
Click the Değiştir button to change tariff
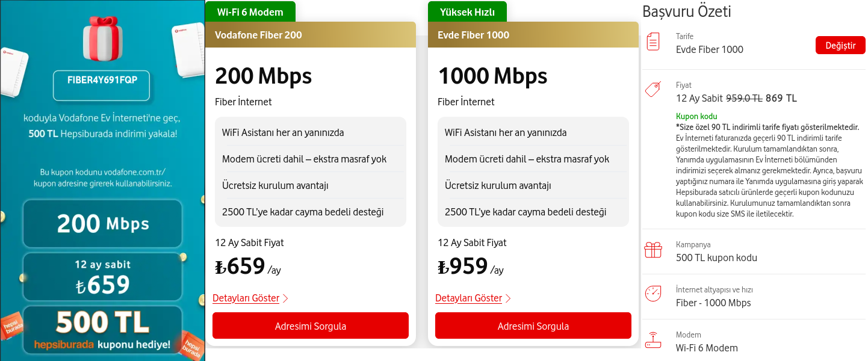click(x=840, y=46)
